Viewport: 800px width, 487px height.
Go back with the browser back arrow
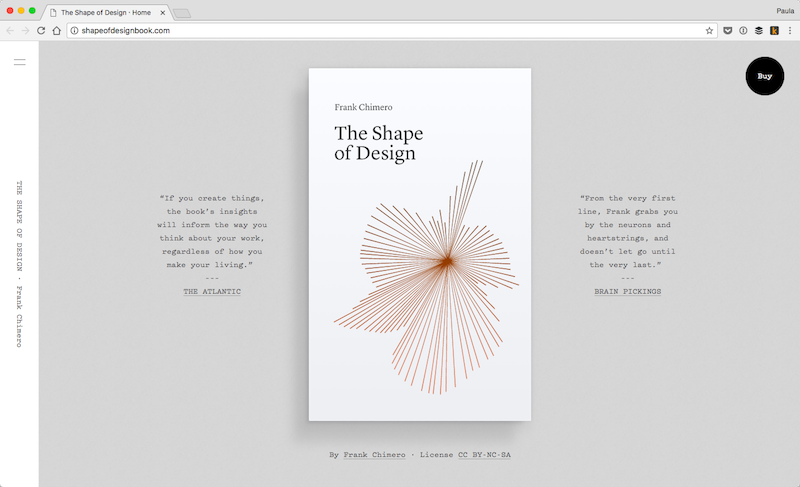click(10, 31)
